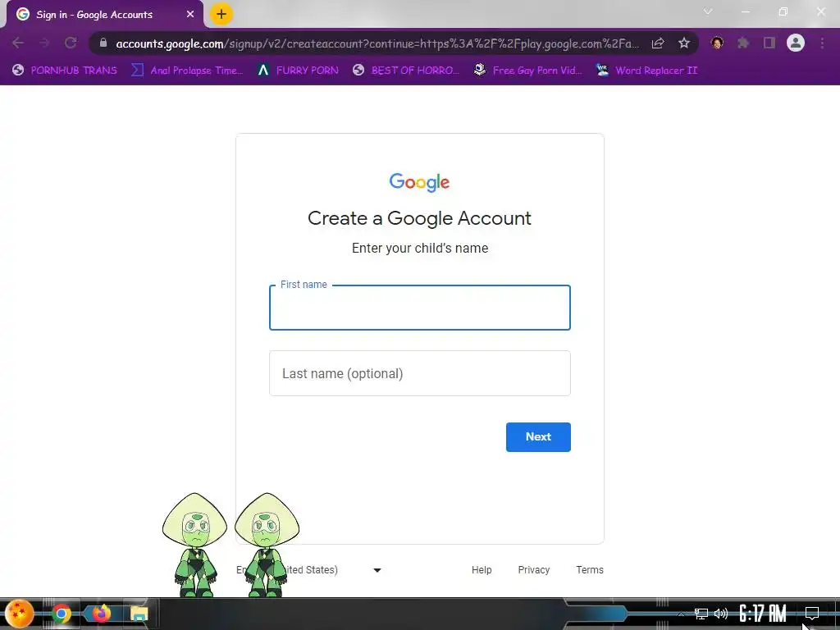Viewport: 840px width, 630px height.
Task: Open the Start menu orb
Action: pyautogui.click(x=20, y=614)
